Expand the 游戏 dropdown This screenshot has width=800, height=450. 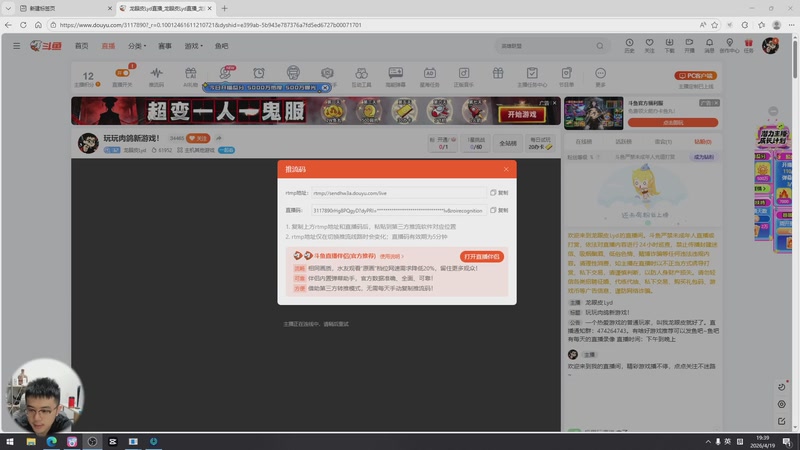tap(193, 46)
